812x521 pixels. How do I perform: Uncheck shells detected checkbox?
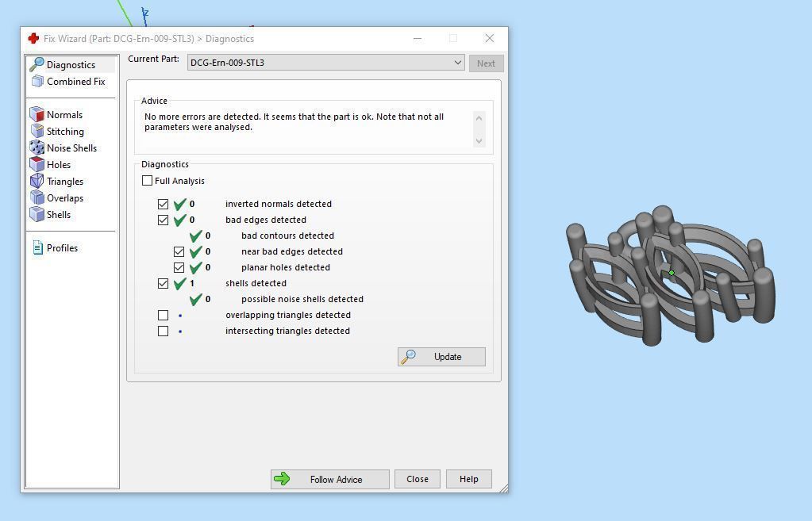(x=164, y=284)
